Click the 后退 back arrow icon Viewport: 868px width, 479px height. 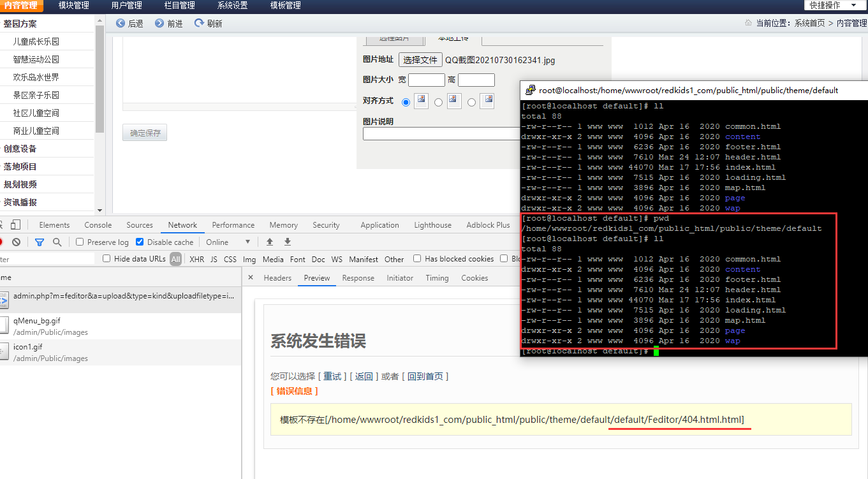point(121,24)
